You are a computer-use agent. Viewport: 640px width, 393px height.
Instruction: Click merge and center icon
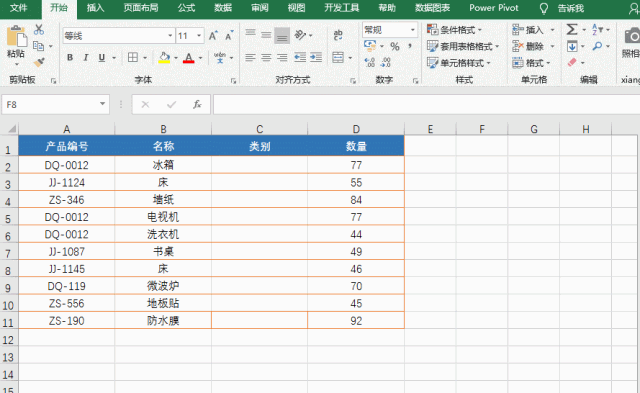[x=338, y=58]
